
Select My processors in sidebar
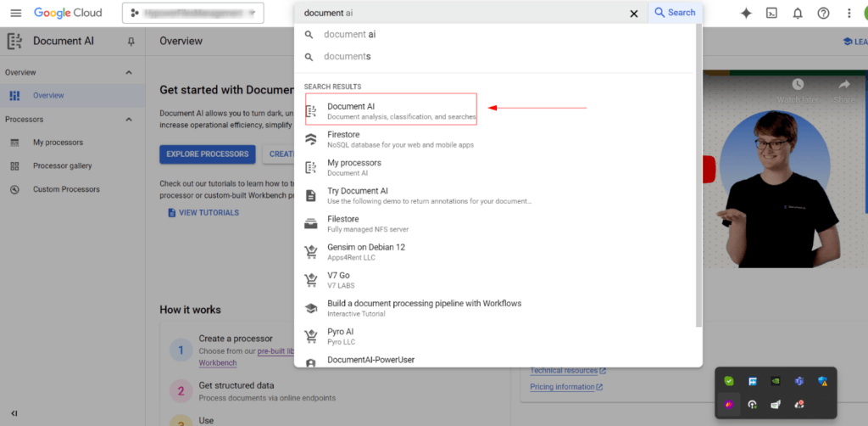(x=58, y=143)
